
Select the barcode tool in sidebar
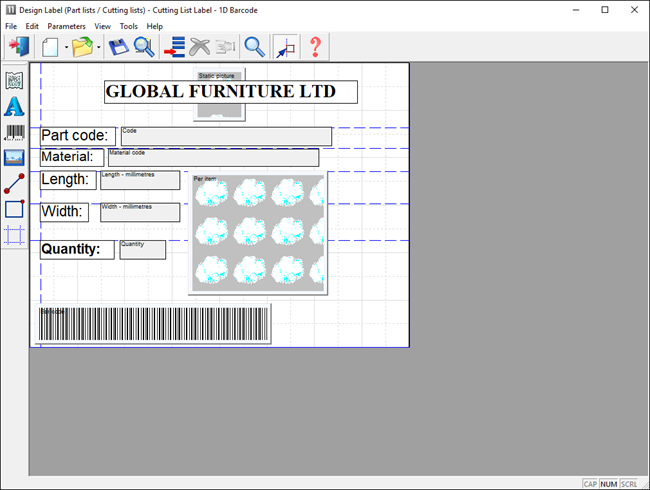(14, 132)
